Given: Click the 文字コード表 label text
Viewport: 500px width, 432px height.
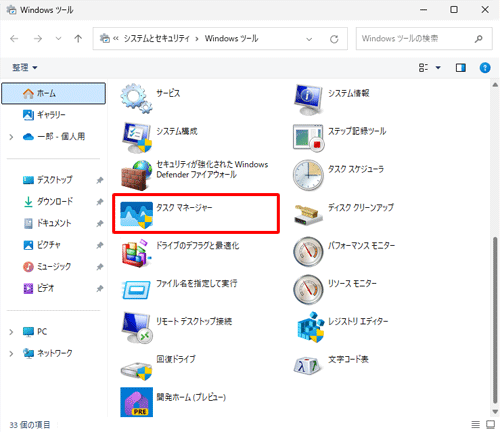Looking at the screenshot, I should click(348, 359).
